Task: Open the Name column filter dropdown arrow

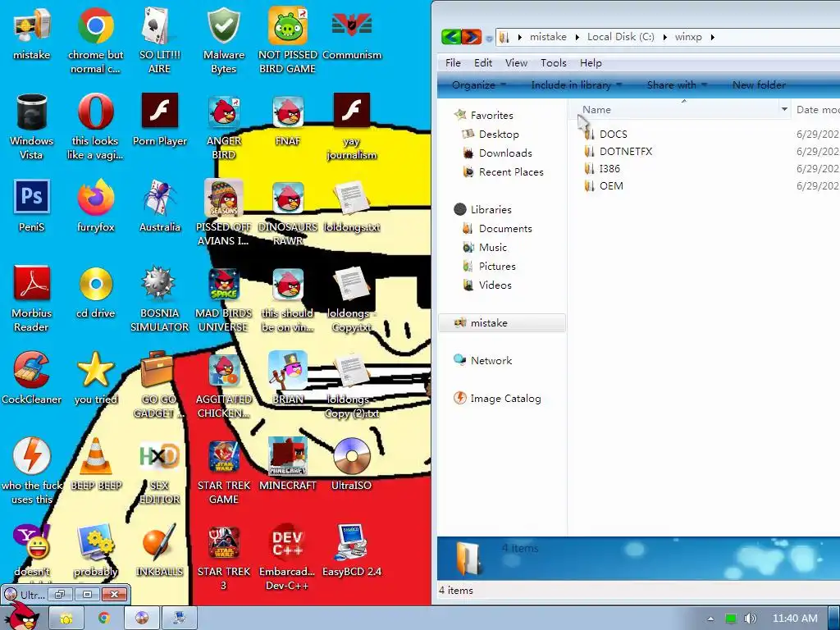Action: coord(784,109)
